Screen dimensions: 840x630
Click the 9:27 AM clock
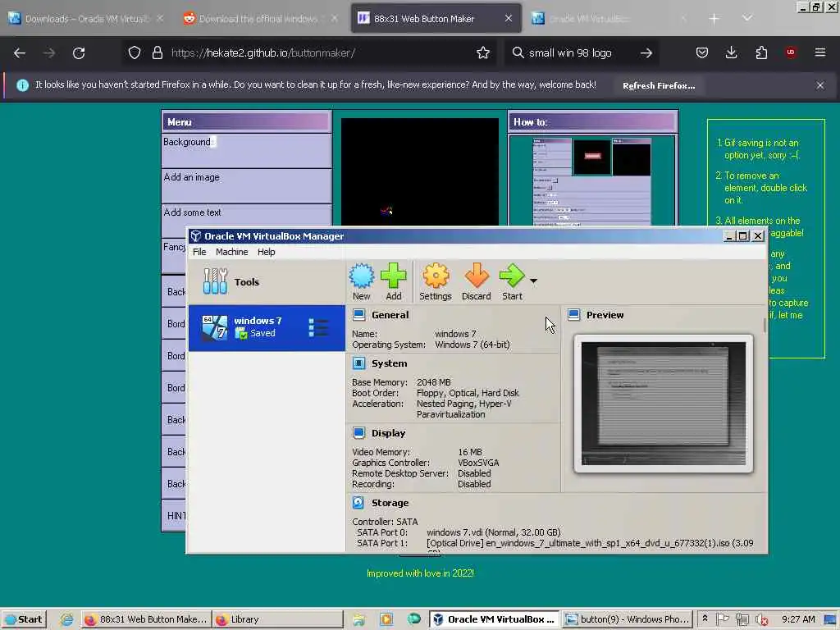tap(798, 619)
